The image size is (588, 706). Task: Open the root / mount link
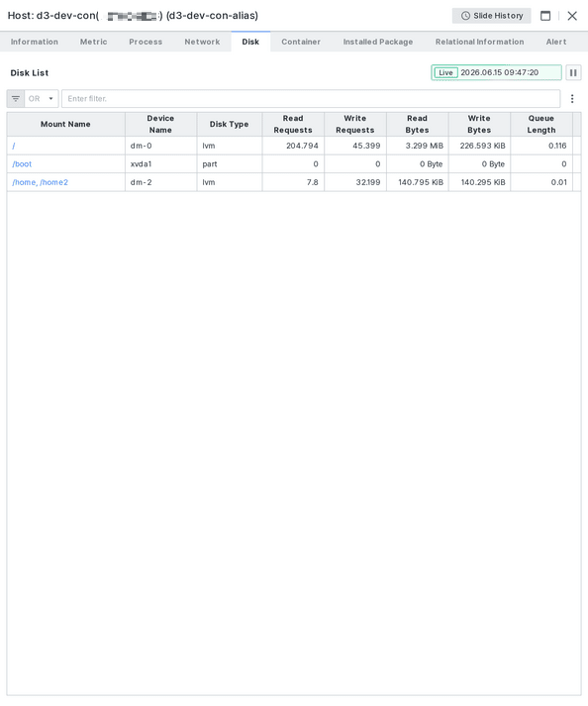pyautogui.click(x=14, y=146)
